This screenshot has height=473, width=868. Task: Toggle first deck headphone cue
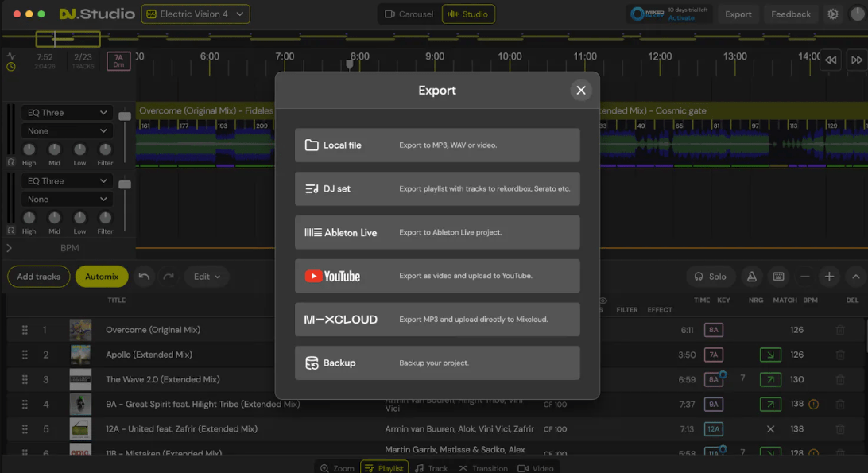[11, 161]
